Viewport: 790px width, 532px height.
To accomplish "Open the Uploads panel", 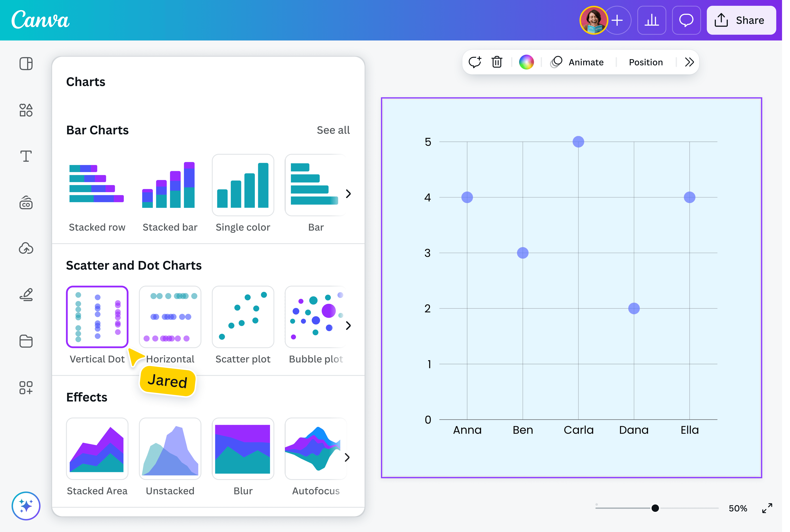I will tap(26, 248).
